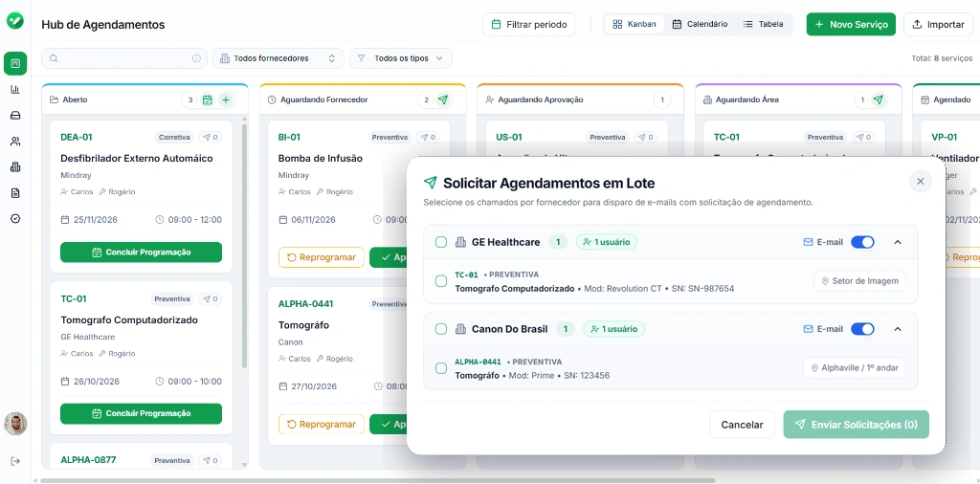Click Reprogramar on BI-01 card
This screenshot has width=980, height=484.
(322, 257)
